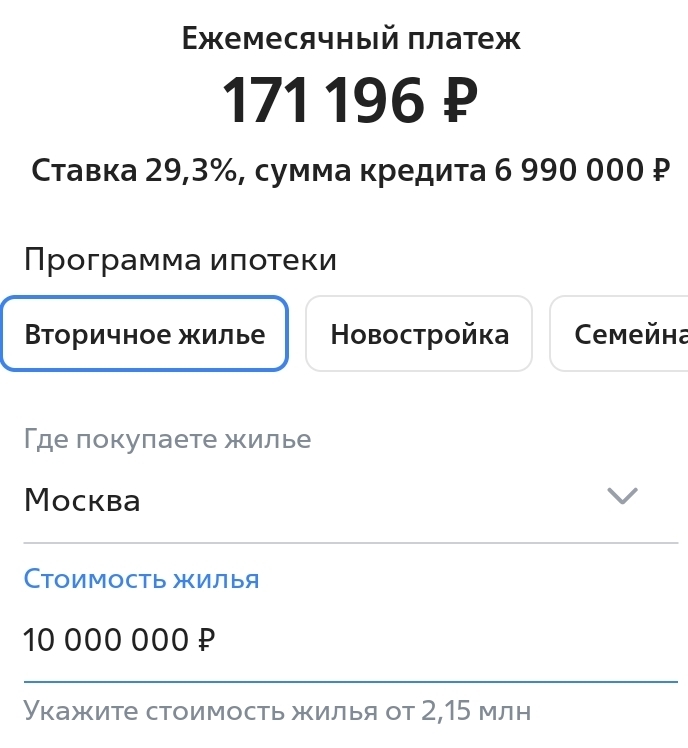Tap the Стоимость жилья field label

(141, 579)
